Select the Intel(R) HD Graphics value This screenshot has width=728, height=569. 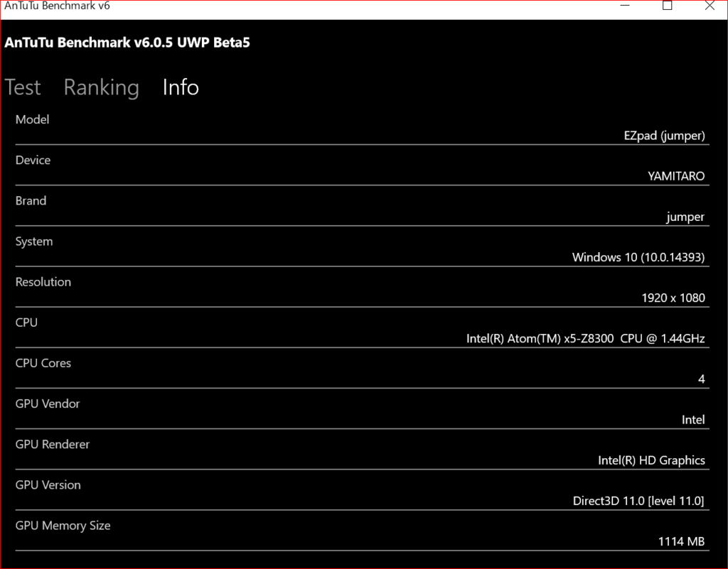[x=651, y=460]
